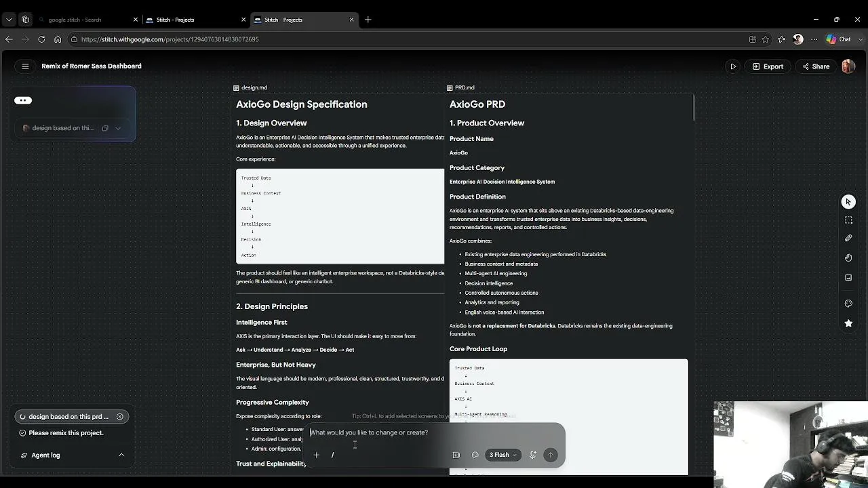
Task: Click 'Controlled autonomous actions' bullet
Action: pos(501,293)
